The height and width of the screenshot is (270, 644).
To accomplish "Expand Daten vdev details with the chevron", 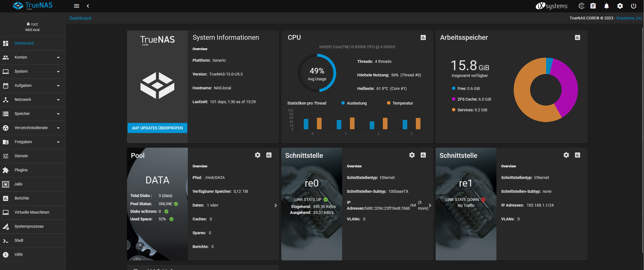I will pyautogui.click(x=275, y=205).
